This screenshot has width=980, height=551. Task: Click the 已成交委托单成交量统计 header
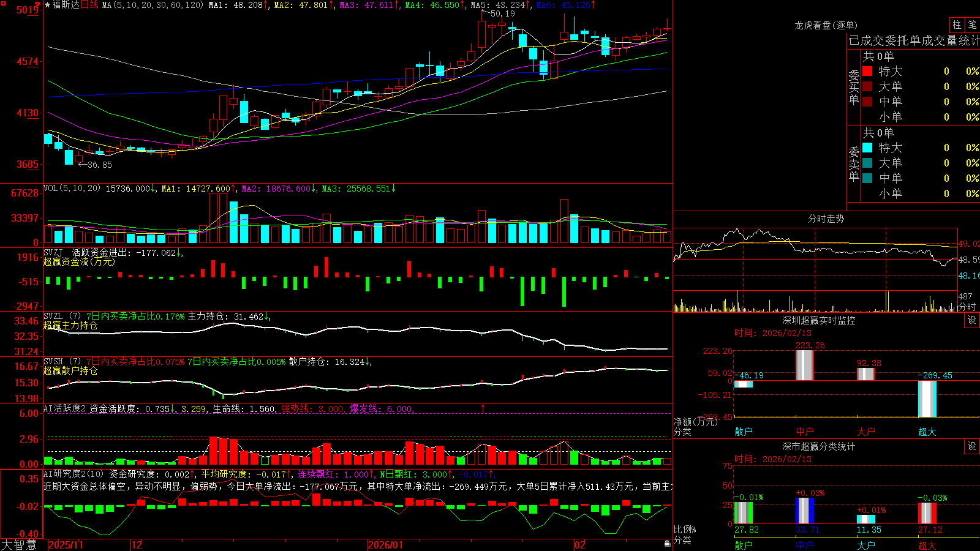coord(914,40)
